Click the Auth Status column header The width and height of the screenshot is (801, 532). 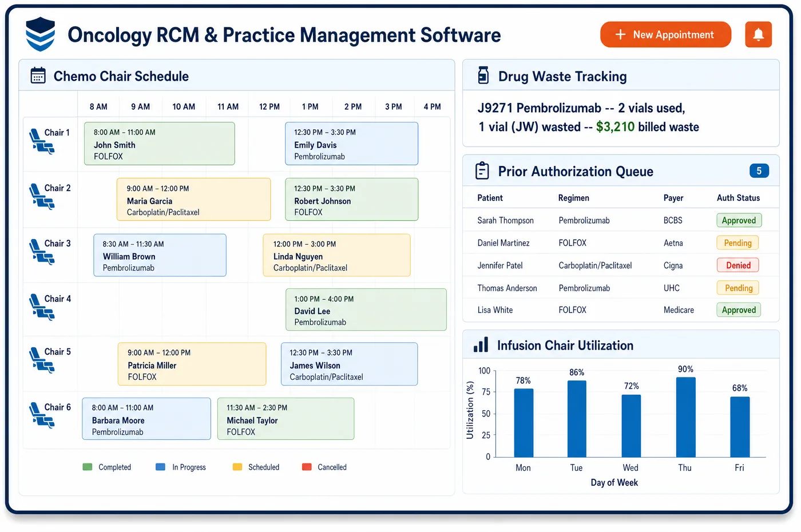(738, 198)
